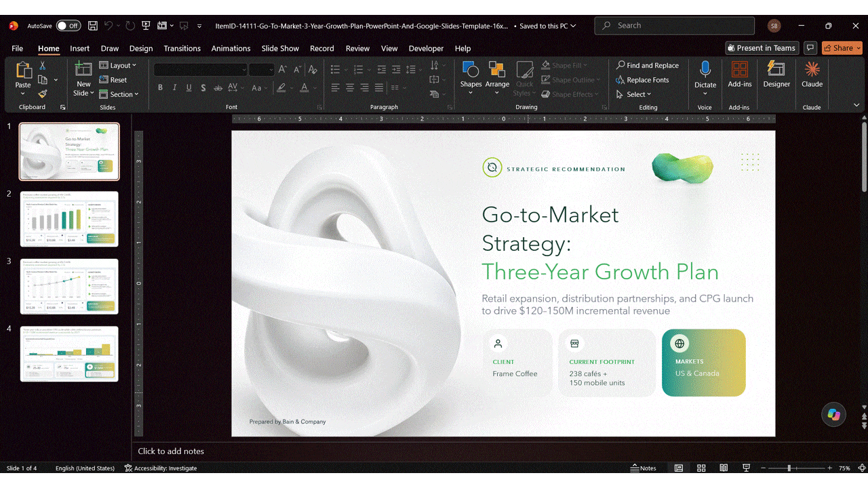The width and height of the screenshot is (868, 488).
Task: Select slide 3 thumbnail
Action: [x=69, y=286]
